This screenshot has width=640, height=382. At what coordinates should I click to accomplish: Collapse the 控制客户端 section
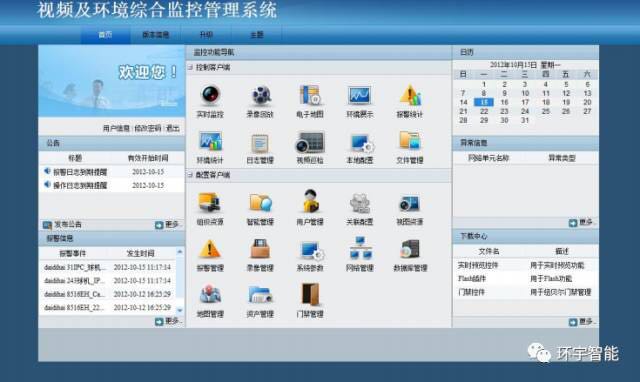pyautogui.click(x=190, y=67)
